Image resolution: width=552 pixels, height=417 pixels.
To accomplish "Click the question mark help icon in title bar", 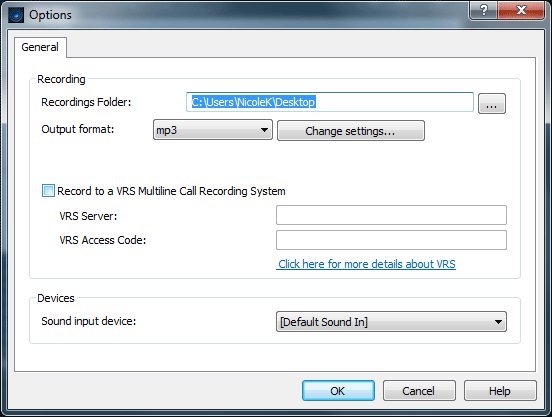I will point(484,10).
